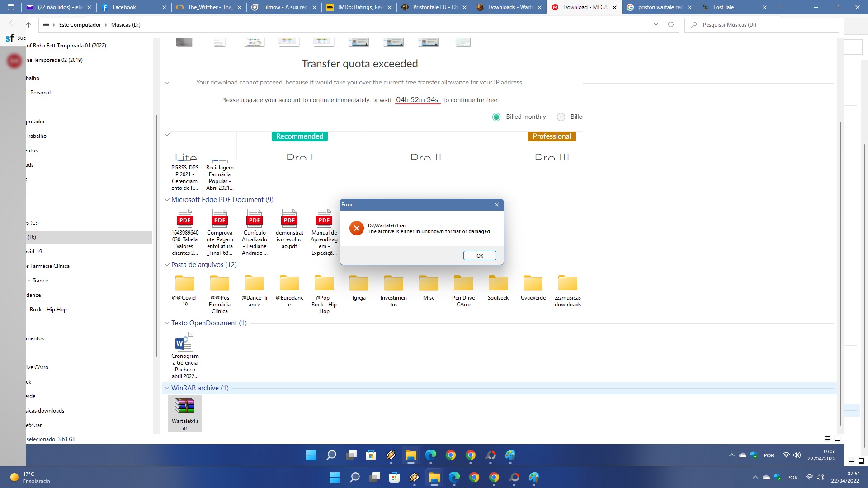Close the Facebook browser tab
The height and width of the screenshot is (488, 868).
point(164,7)
